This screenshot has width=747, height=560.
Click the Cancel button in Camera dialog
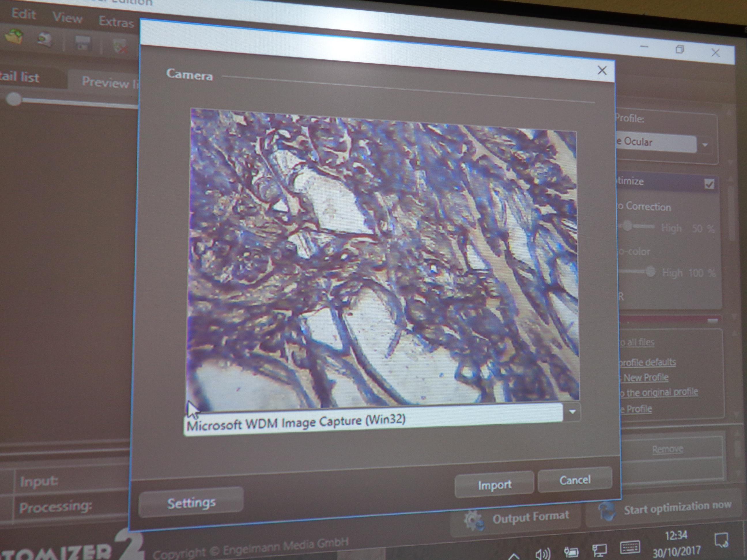575,480
